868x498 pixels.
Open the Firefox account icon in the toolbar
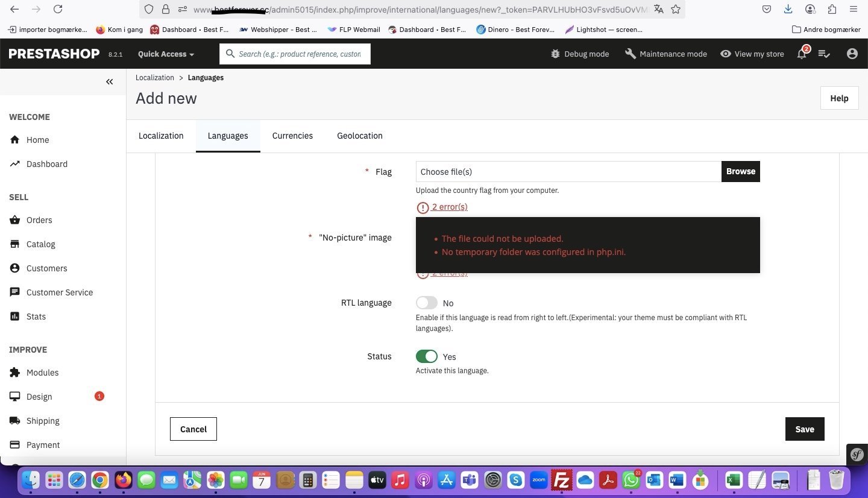tap(810, 9)
